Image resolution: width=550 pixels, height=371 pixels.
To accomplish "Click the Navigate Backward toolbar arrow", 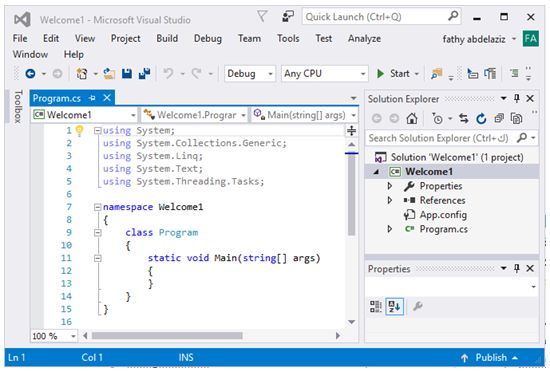I will tap(31, 74).
